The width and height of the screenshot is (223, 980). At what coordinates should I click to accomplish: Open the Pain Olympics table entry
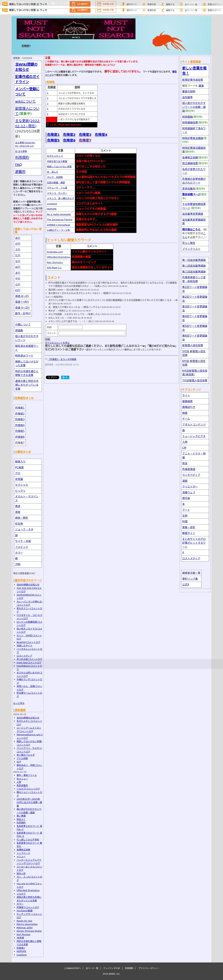click(x=55, y=262)
